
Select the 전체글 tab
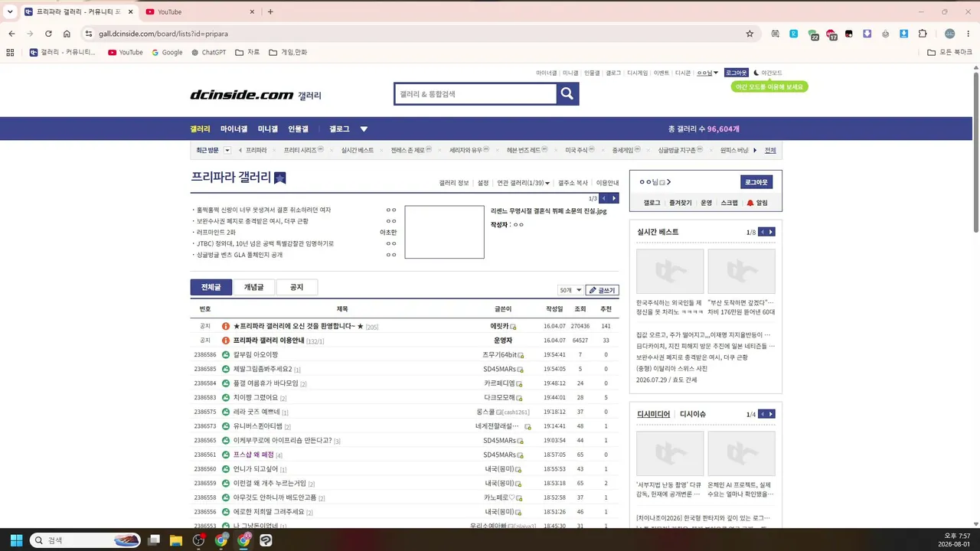pos(211,287)
